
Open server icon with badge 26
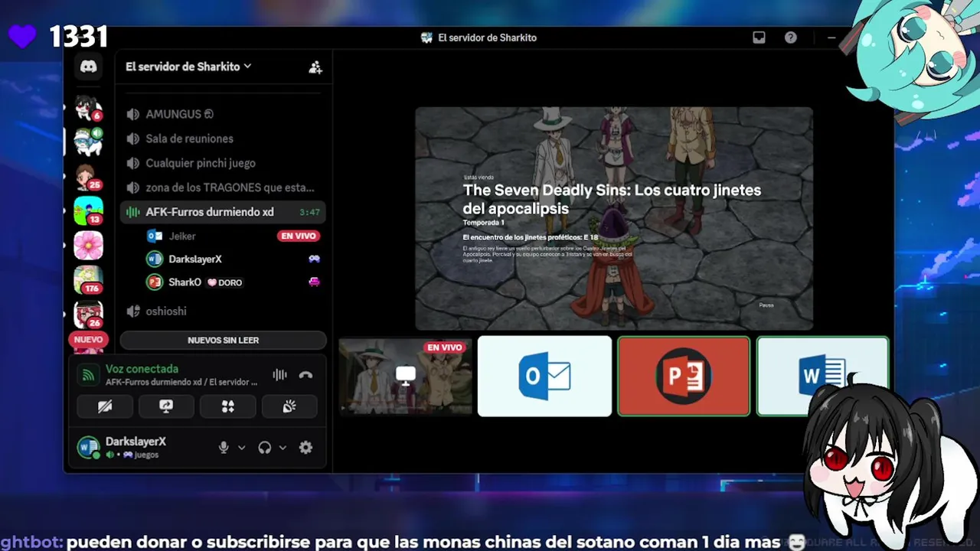click(x=88, y=314)
